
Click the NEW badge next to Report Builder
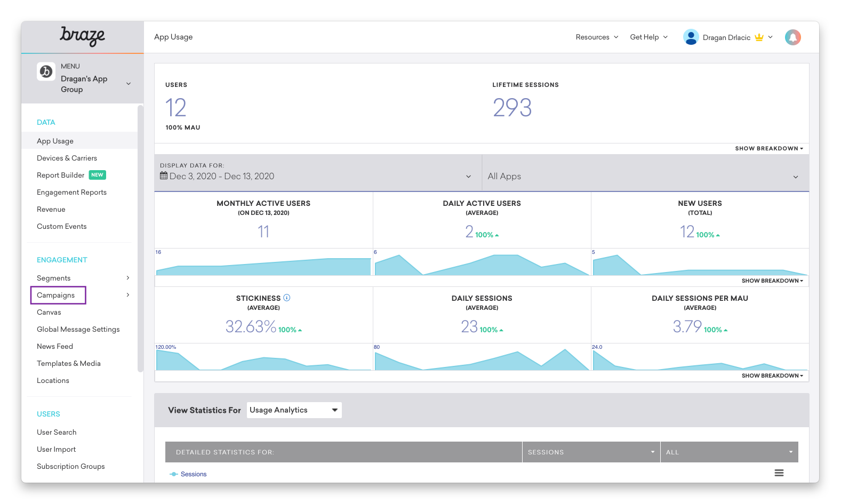point(98,175)
